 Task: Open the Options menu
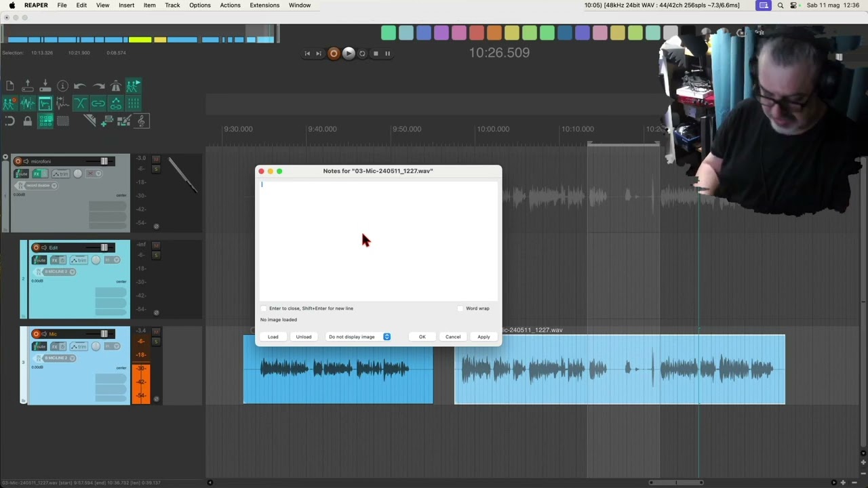coord(199,5)
